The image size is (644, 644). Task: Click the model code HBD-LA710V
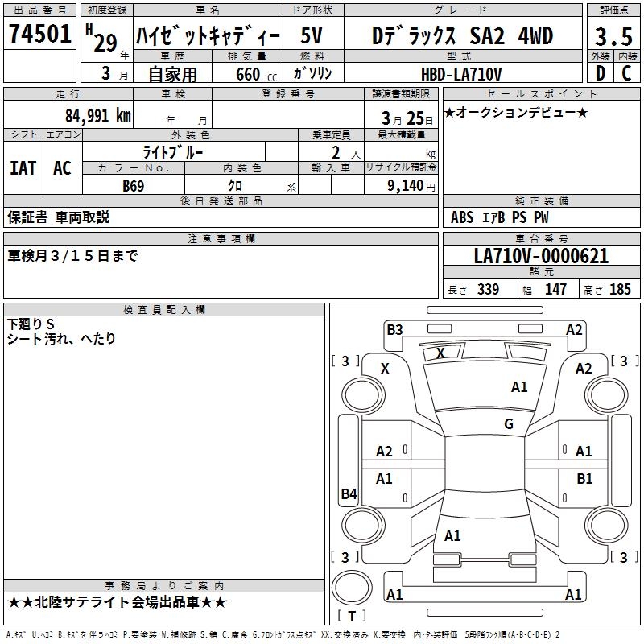pos(461,74)
